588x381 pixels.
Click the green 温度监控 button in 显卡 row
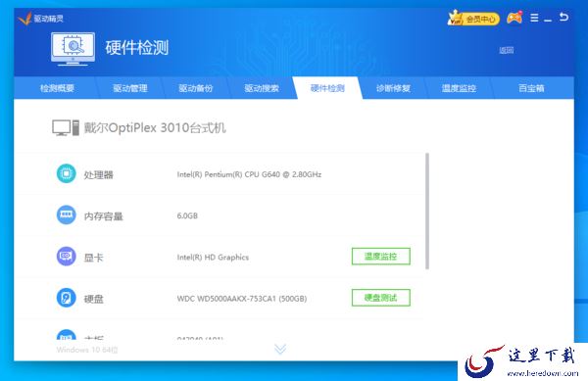[381, 257]
